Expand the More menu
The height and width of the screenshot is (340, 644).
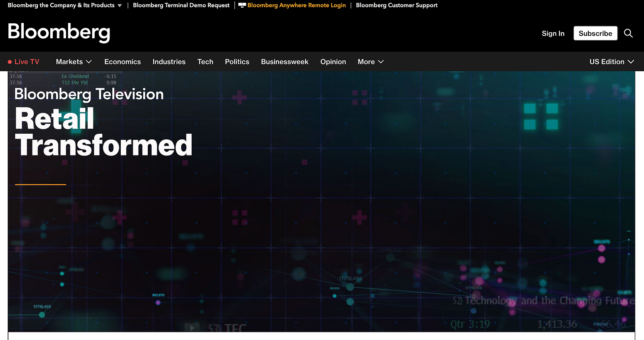click(371, 62)
